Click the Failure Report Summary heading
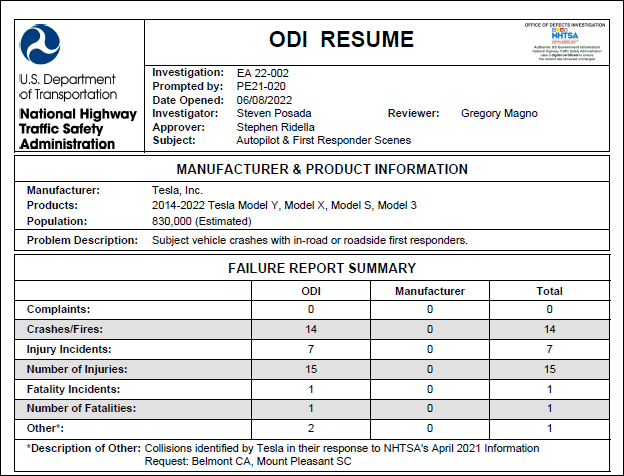Viewport: 624px width, 476px height. 322,268
